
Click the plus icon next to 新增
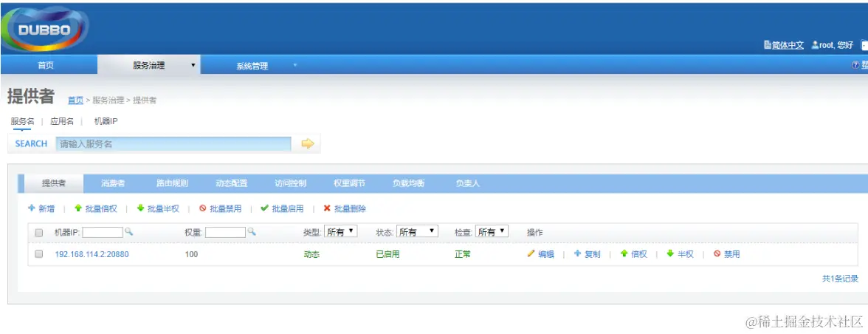tap(32, 209)
